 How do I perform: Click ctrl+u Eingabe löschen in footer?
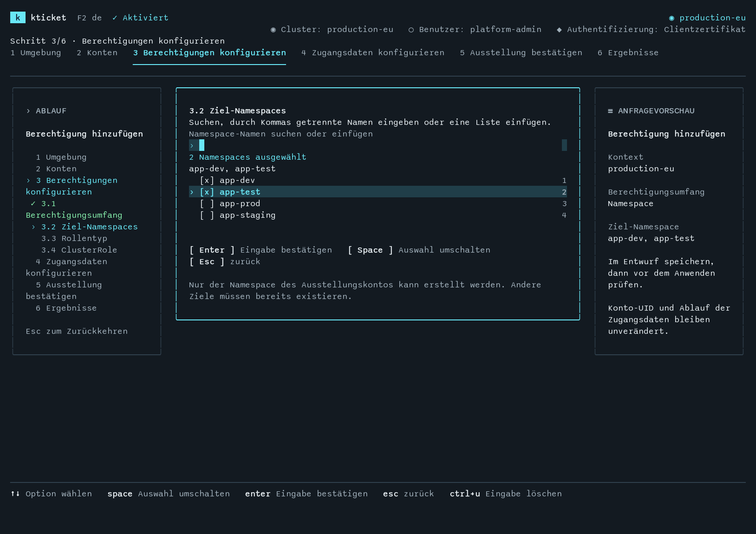click(x=506, y=494)
